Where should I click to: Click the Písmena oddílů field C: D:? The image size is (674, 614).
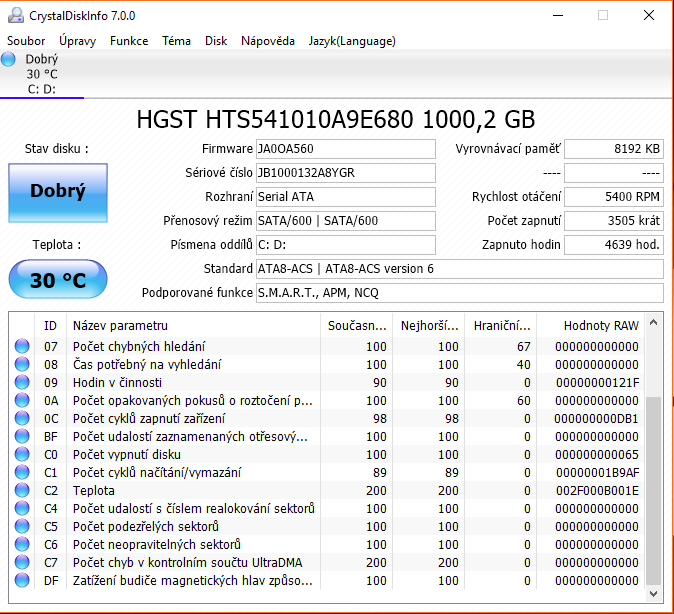(x=346, y=245)
